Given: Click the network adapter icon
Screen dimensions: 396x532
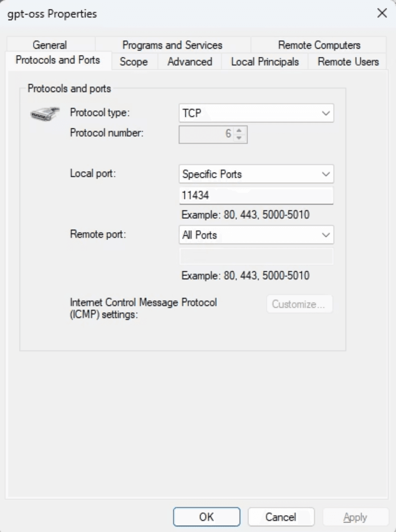Looking at the screenshot, I should (44, 113).
